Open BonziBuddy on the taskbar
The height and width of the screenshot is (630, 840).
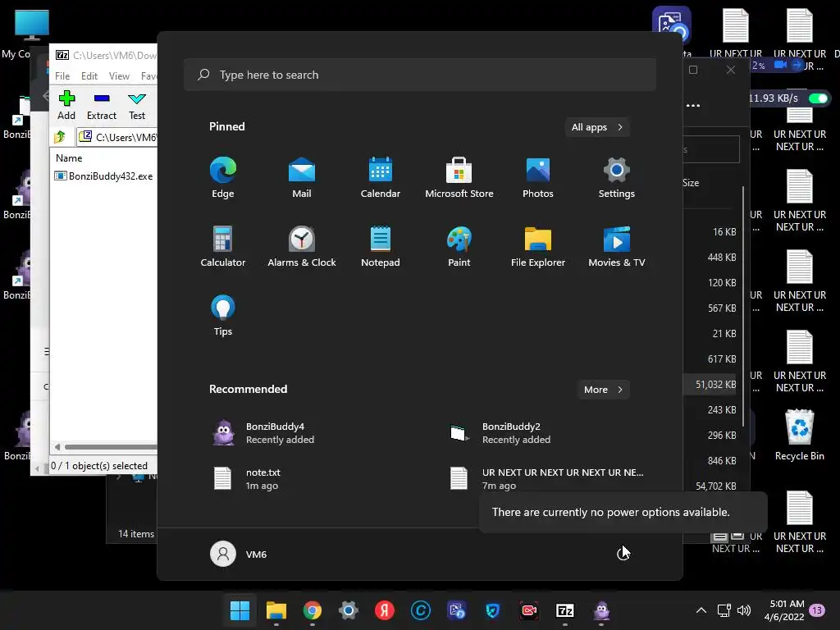[x=601, y=610]
